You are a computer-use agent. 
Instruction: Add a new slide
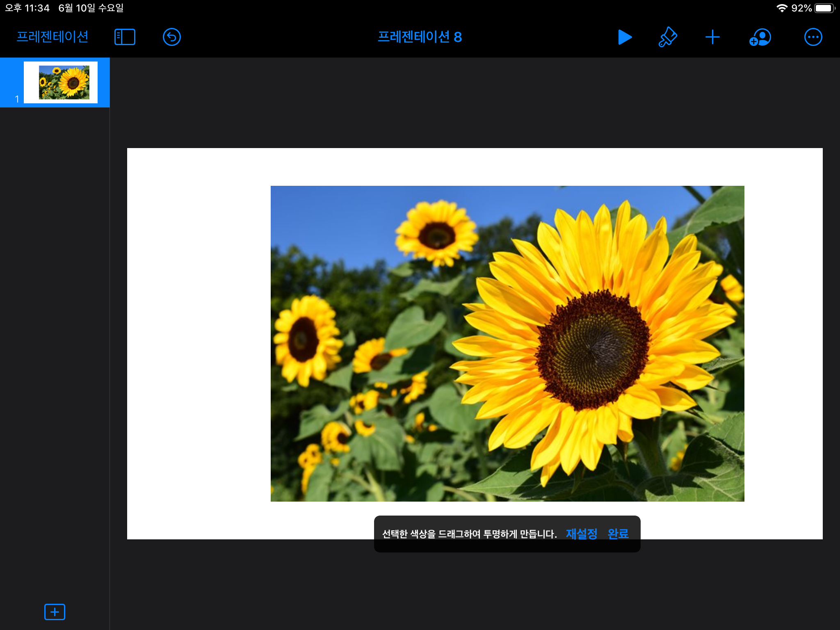pos(55,612)
